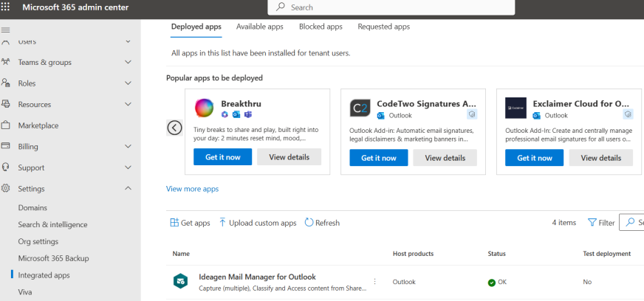
Task: Collapse the Settings section
Action: (129, 189)
